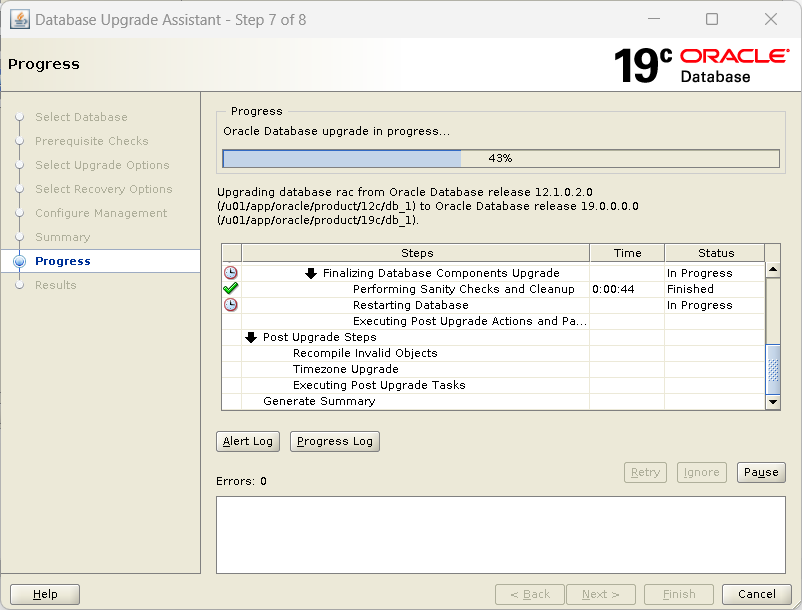
Task: Close the Database Upgrade Assistant window
Action: [x=771, y=19]
